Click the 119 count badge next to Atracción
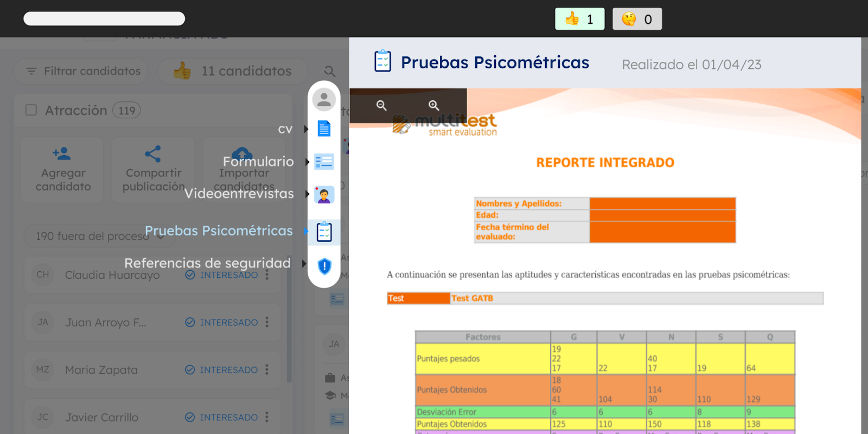 (x=126, y=111)
